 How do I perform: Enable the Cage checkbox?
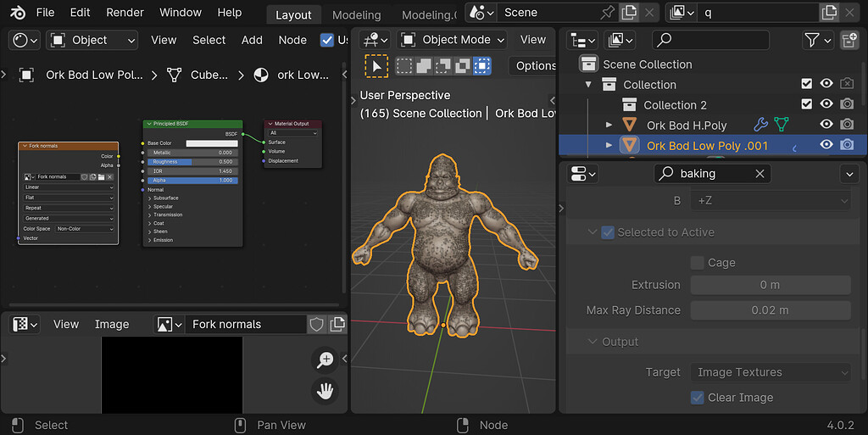pyautogui.click(x=697, y=263)
